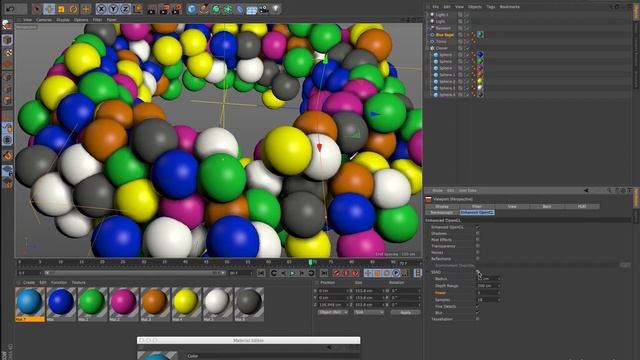Toggle the SSAO checkbox
This screenshot has height=360, width=640.
[x=477, y=272]
